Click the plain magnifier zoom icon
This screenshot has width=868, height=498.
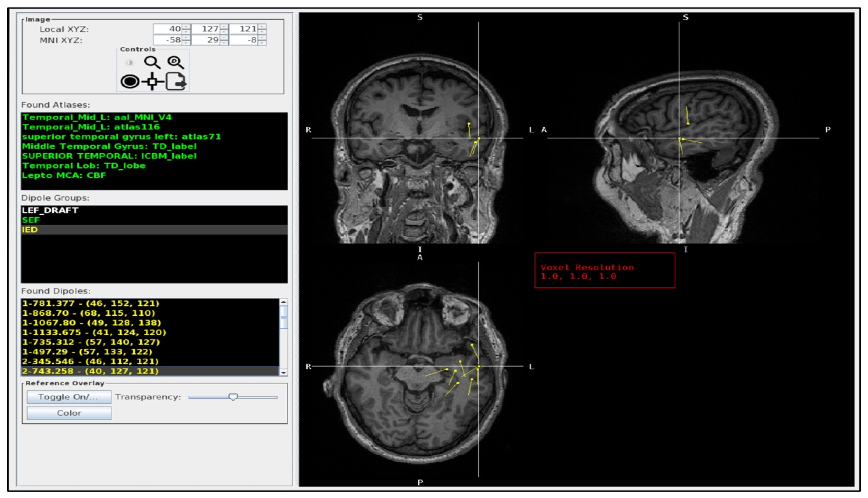(152, 63)
